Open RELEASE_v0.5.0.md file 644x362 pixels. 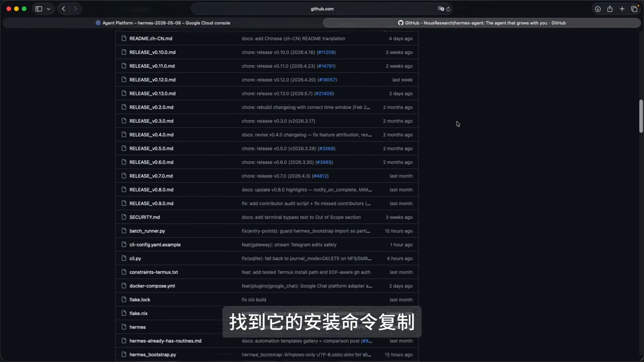(151, 148)
